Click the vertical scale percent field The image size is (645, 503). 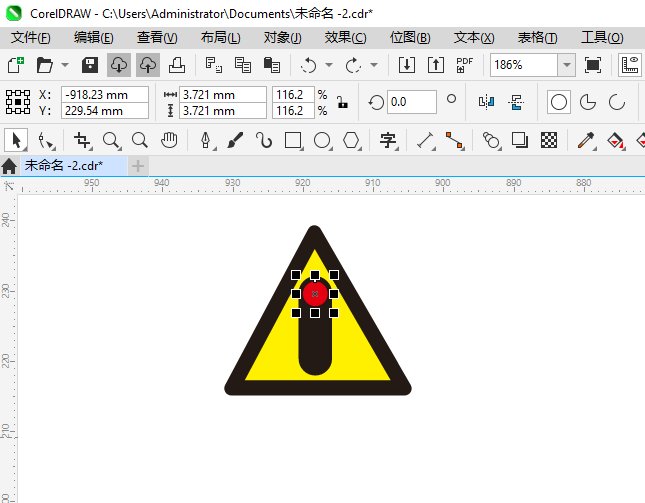pos(293,111)
